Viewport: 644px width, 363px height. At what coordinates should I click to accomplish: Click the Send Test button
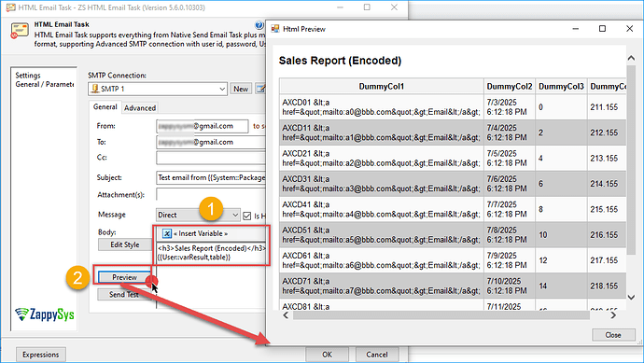[124, 295]
